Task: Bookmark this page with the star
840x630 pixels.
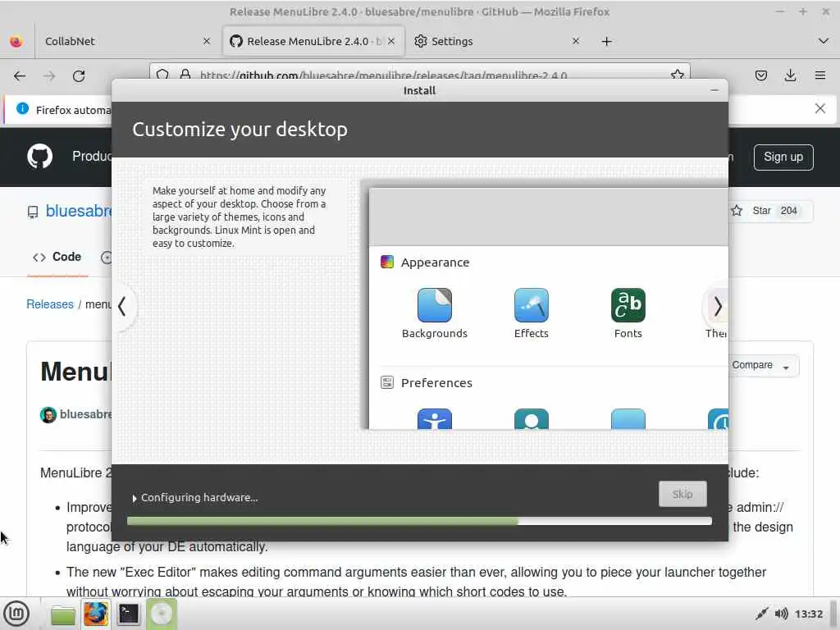Action: point(677,75)
